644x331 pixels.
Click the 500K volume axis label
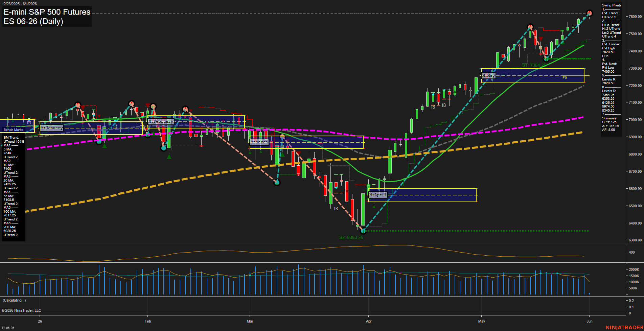pos(633,288)
